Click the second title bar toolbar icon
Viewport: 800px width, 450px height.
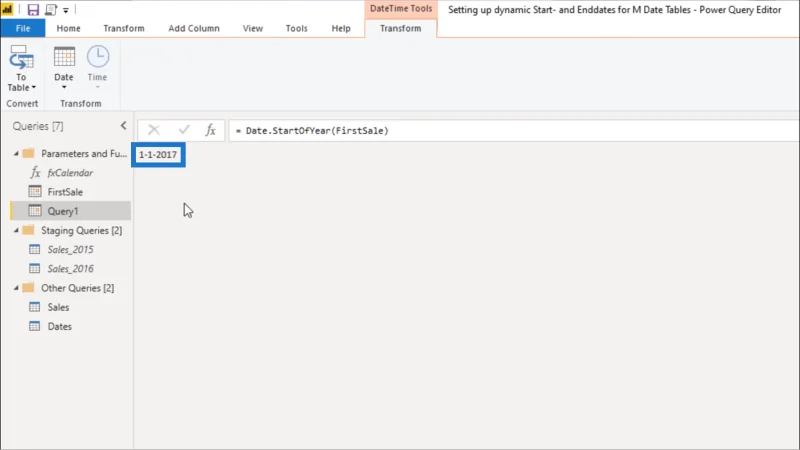(x=51, y=9)
